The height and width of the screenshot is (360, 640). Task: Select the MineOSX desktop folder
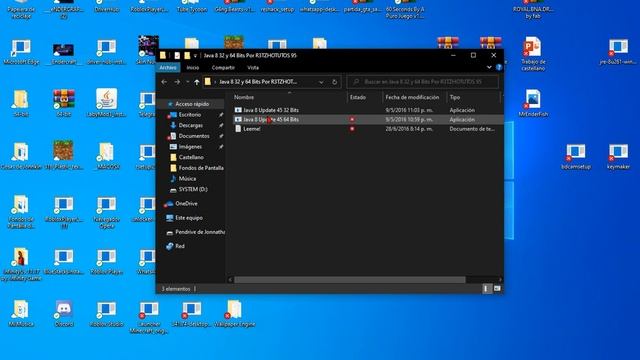(x=107, y=156)
